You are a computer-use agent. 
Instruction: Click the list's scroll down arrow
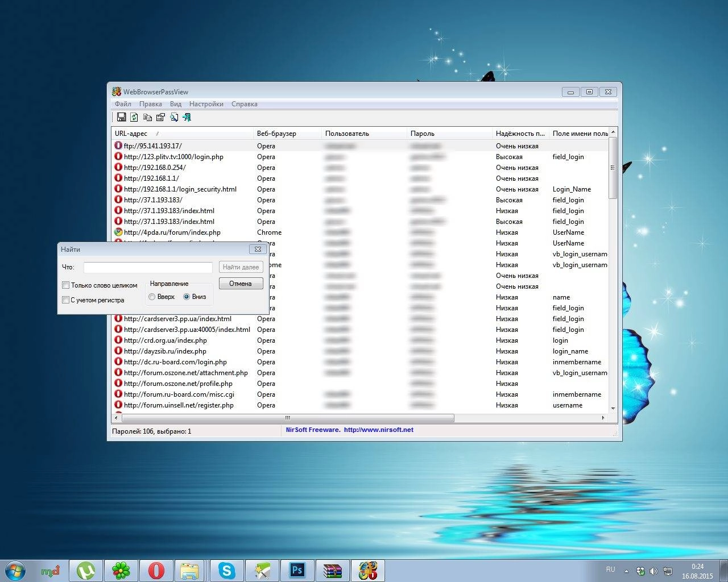pos(613,408)
